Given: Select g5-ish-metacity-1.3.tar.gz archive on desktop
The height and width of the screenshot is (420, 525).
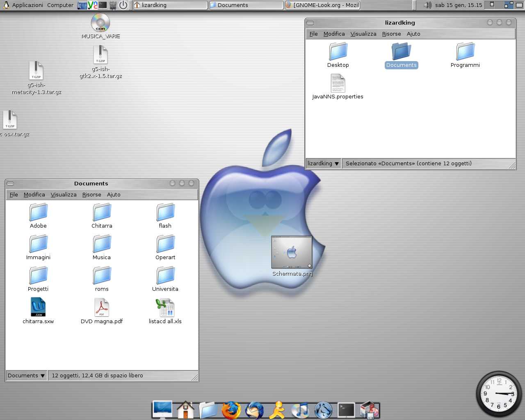Looking at the screenshot, I should pyautogui.click(x=36, y=78).
